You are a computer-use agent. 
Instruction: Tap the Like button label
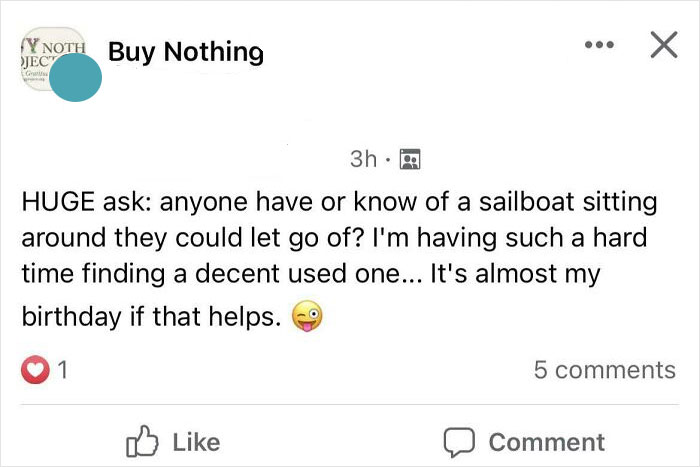[x=196, y=442]
